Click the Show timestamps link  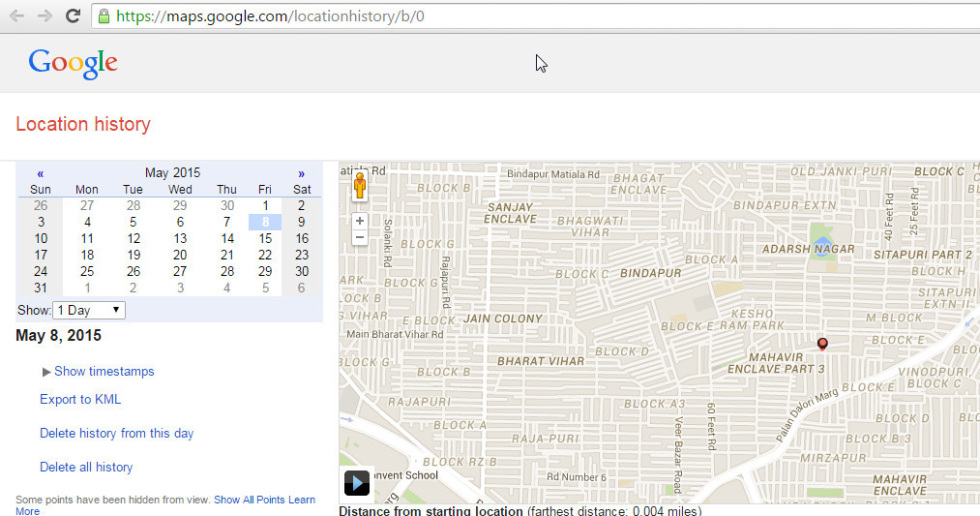(x=104, y=371)
